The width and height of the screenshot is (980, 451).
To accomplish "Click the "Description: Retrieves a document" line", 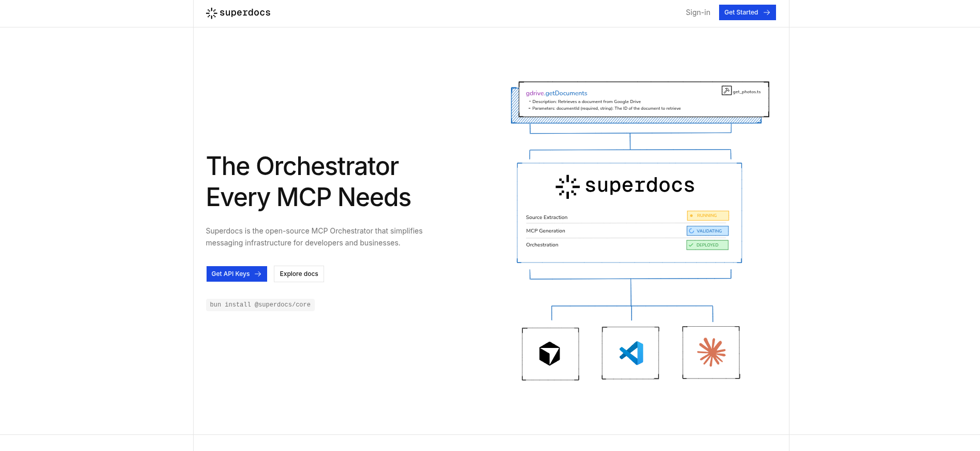I will pyautogui.click(x=586, y=101).
